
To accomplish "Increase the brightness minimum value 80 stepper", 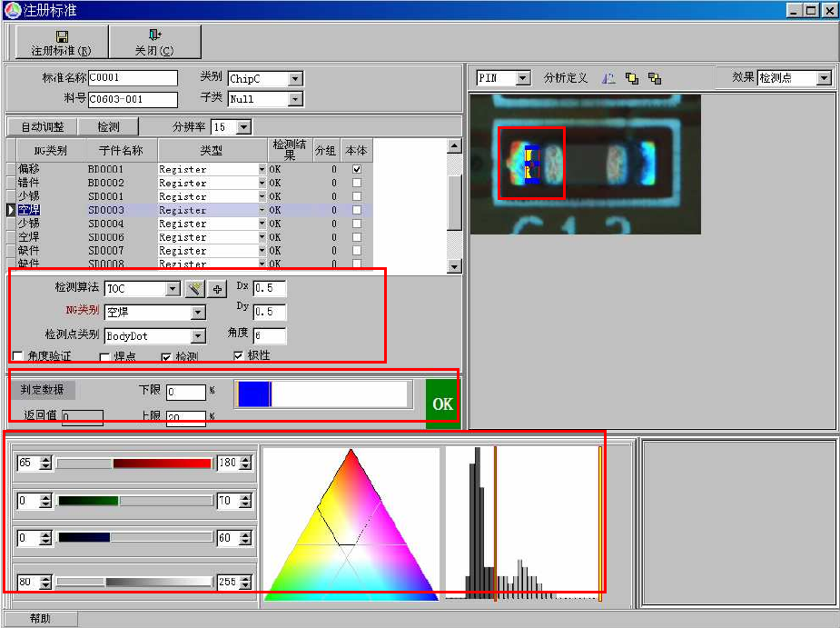I will click(x=46, y=579).
